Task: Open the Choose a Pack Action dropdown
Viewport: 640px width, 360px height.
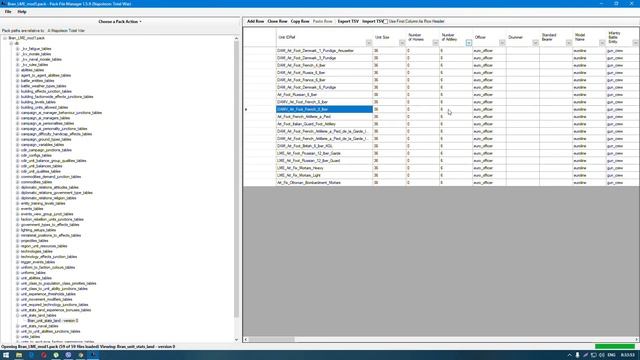Action: tap(120, 22)
